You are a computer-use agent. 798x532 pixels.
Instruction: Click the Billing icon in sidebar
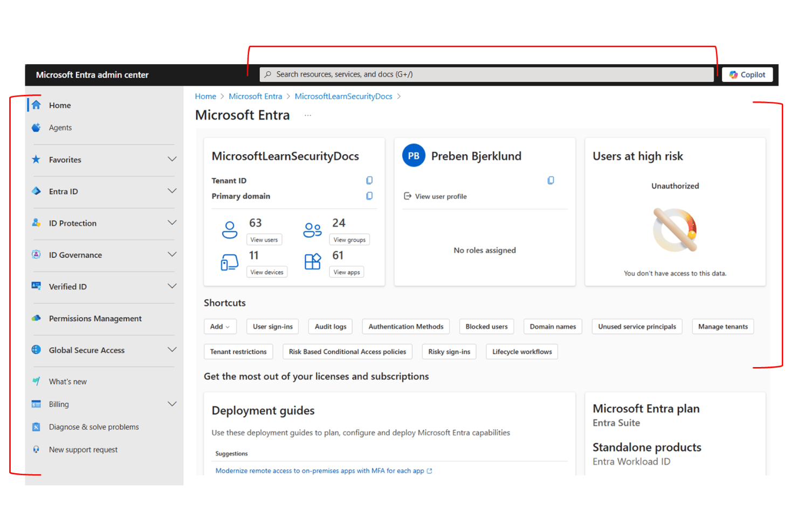point(36,404)
